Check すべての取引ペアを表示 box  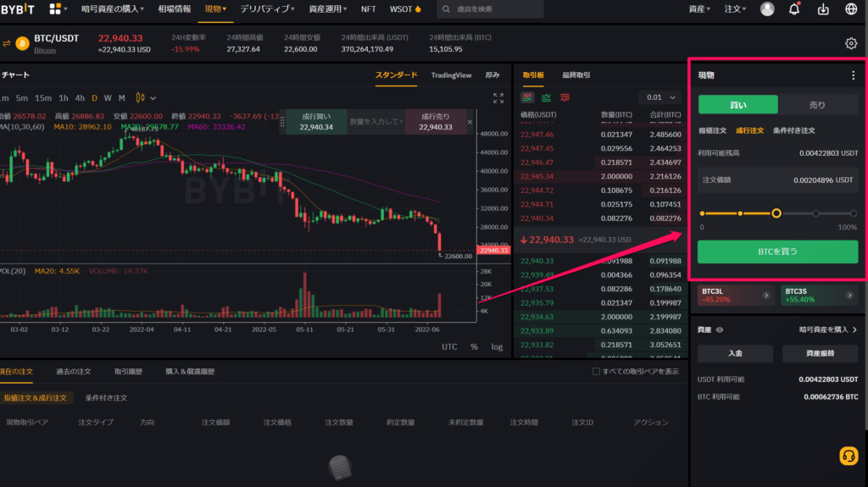pos(596,371)
